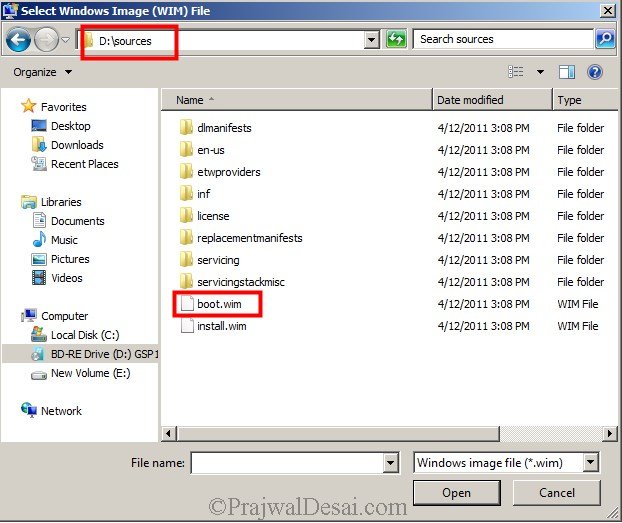Click the blue help icon

click(595, 72)
